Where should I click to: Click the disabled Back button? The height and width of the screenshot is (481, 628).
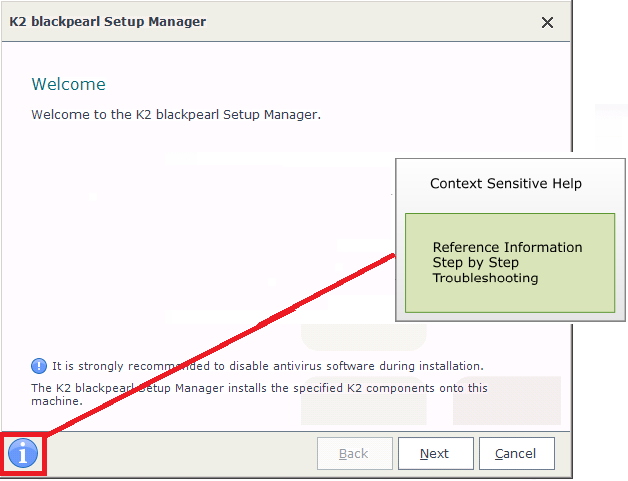coord(354,453)
